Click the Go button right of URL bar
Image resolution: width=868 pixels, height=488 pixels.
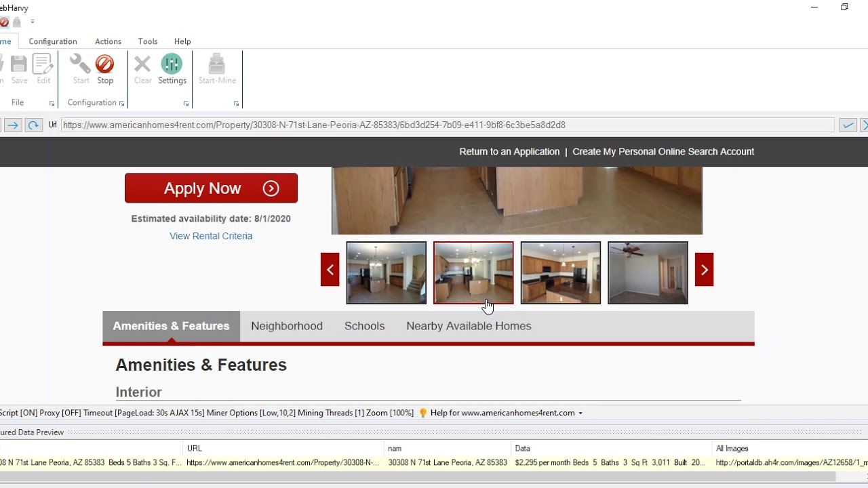(x=848, y=125)
